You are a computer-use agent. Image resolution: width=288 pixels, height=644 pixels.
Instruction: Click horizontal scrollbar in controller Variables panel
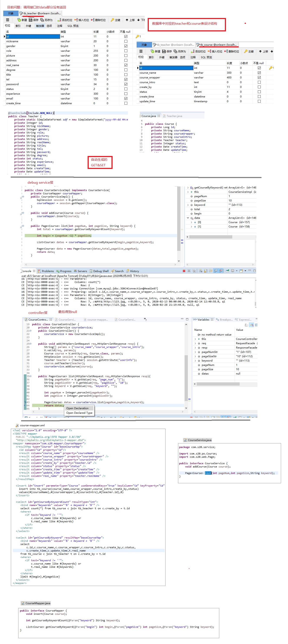(x=218, y=384)
